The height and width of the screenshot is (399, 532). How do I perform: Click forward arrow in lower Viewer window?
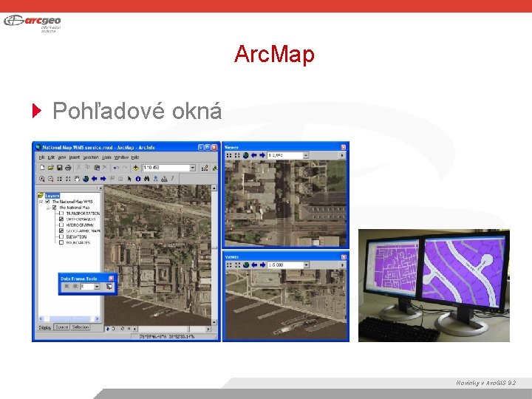[262, 265]
